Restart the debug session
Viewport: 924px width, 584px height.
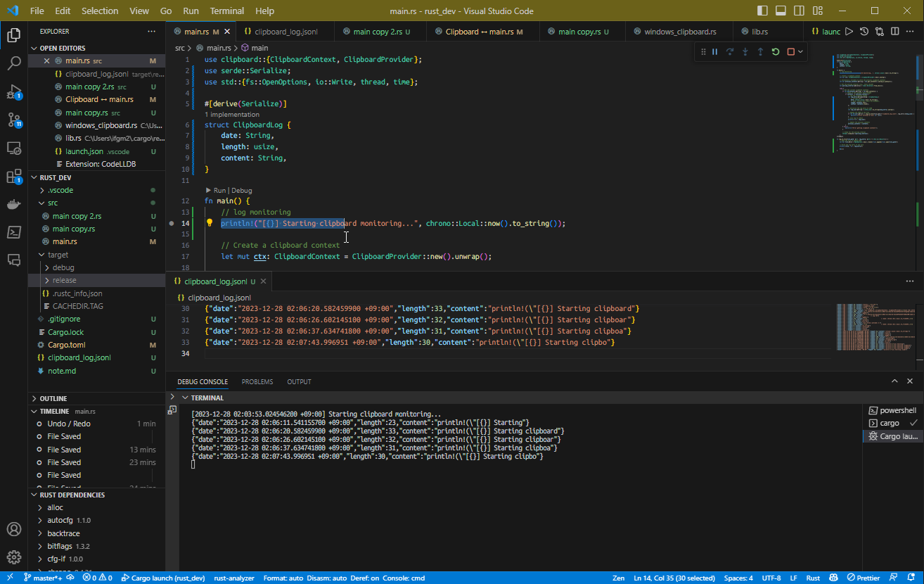[x=776, y=51]
